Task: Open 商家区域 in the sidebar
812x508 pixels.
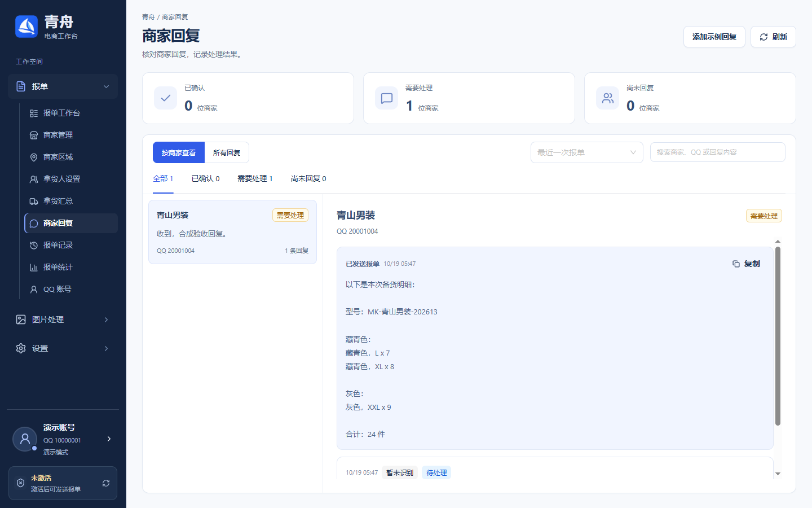Action: tap(71, 157)
